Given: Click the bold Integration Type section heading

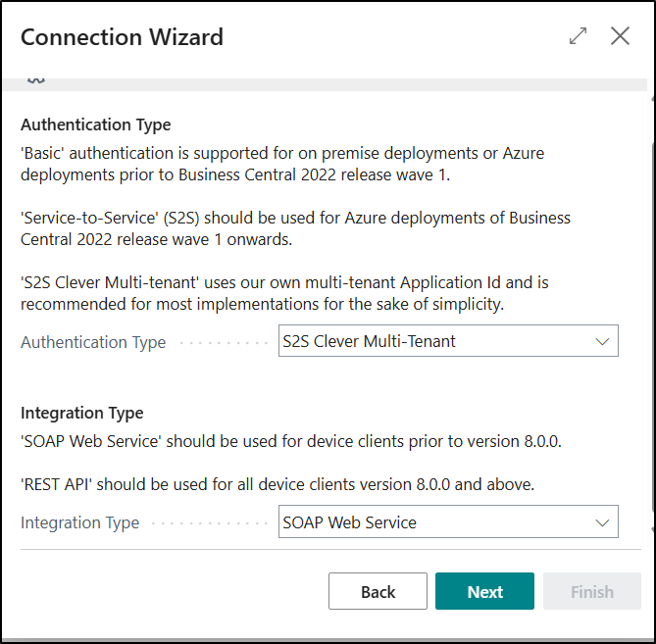Looking at the screenshot, I should [82, 413].
